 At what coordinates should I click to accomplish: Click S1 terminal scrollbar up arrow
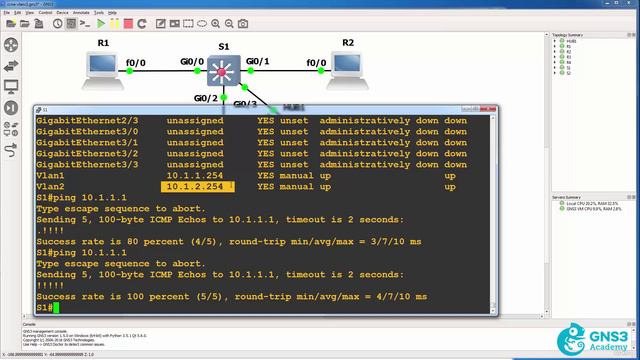[493, 118]
